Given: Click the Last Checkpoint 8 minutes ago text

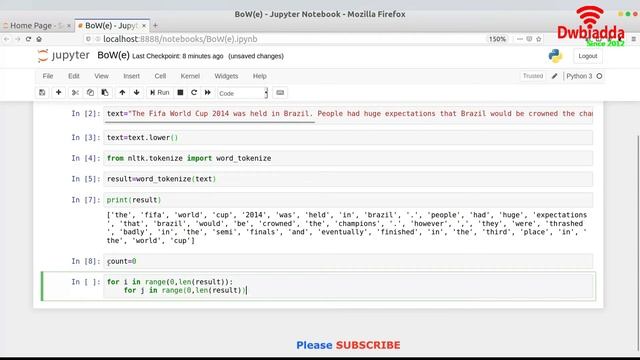Looking at the screenshot, I should [178, 56].
